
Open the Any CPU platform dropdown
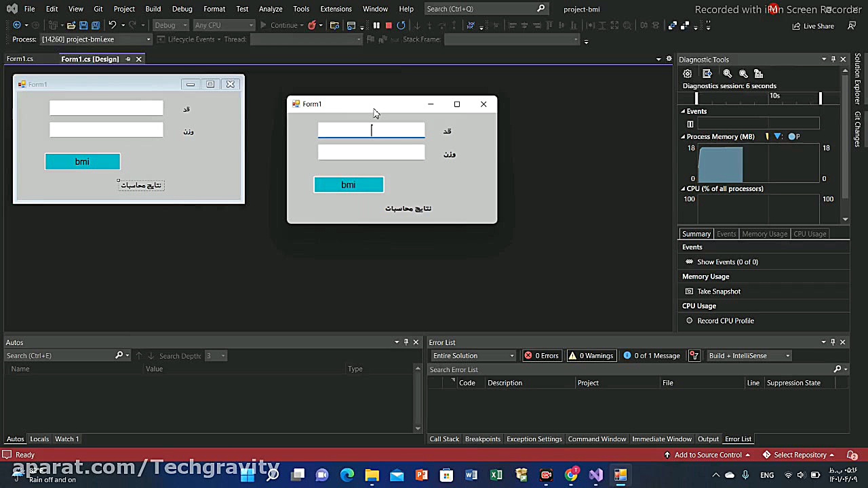224,25
